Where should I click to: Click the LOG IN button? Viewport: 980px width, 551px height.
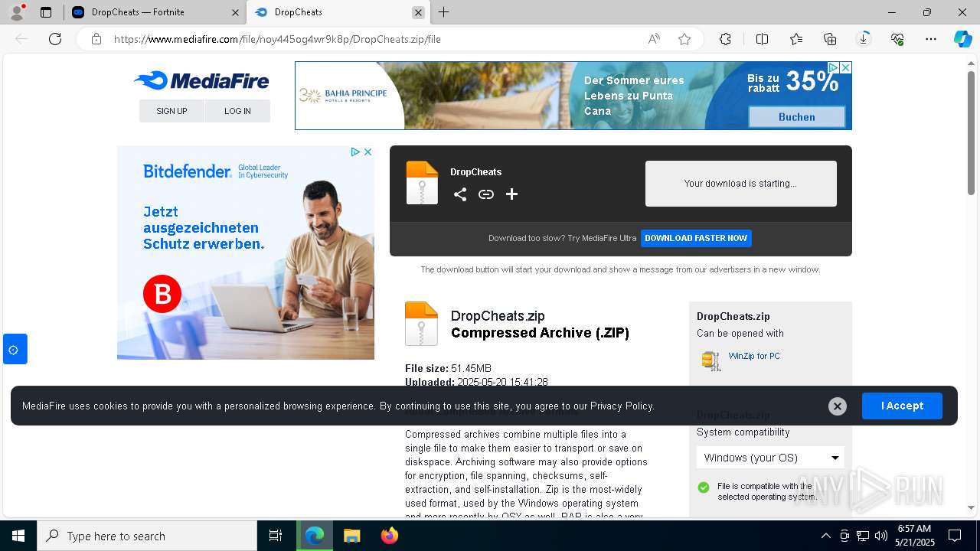tap(237, 111)
